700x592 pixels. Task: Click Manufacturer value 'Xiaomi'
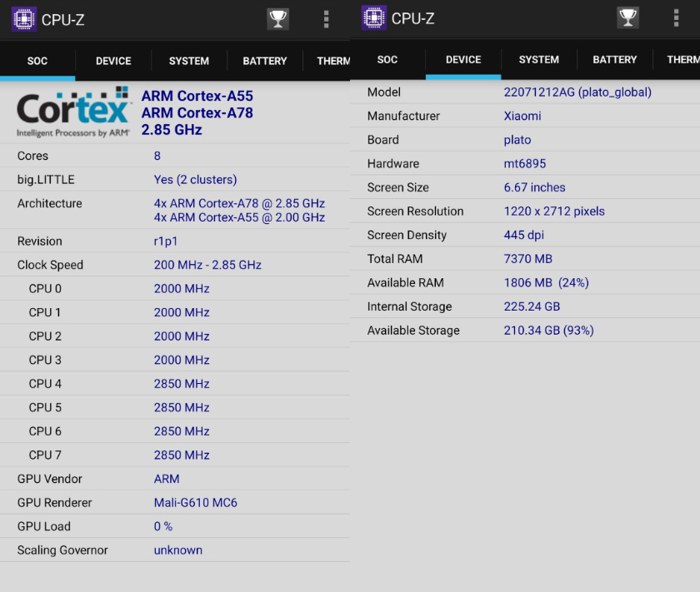click(x=522, y=116)
